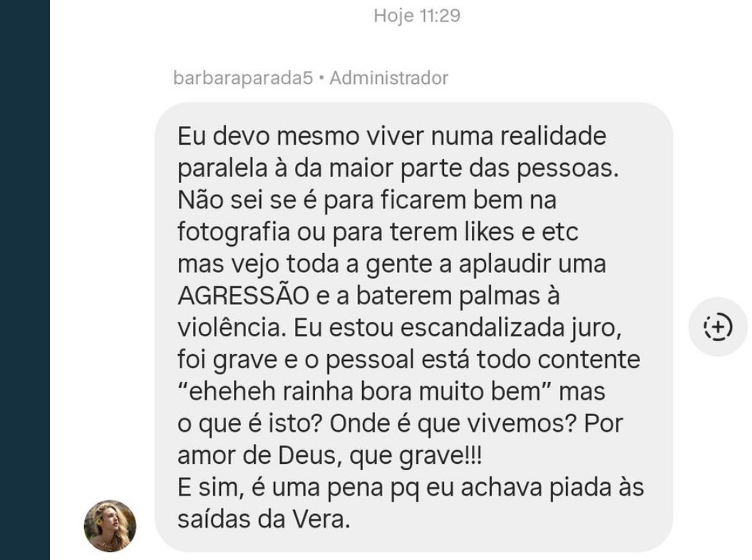
Task: Click the Hoje 11:29 timestamp
Action: tap(417, 16)
